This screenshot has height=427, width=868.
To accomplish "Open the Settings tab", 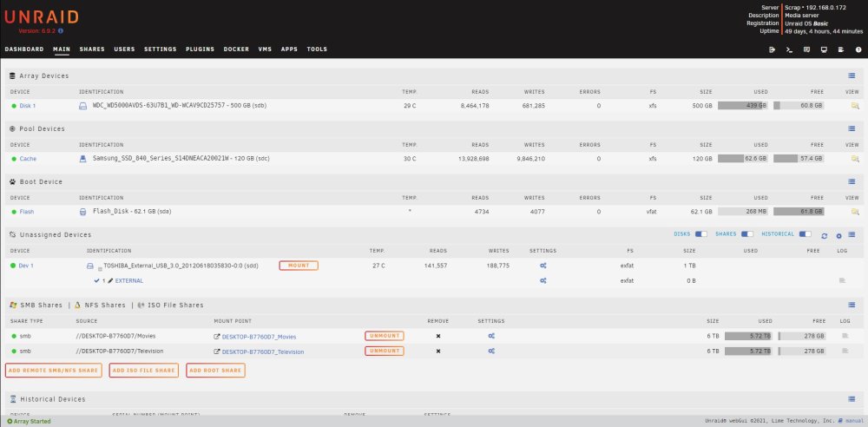I will point(161,49).
